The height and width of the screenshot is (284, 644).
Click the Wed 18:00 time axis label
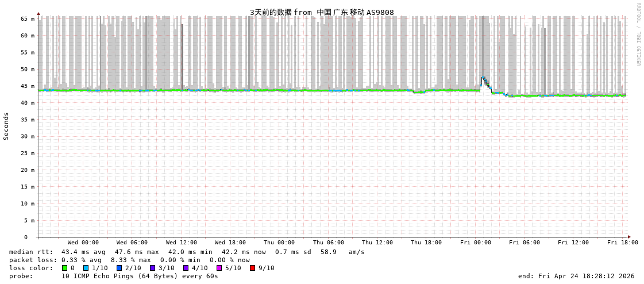click(x=230, y=243)
